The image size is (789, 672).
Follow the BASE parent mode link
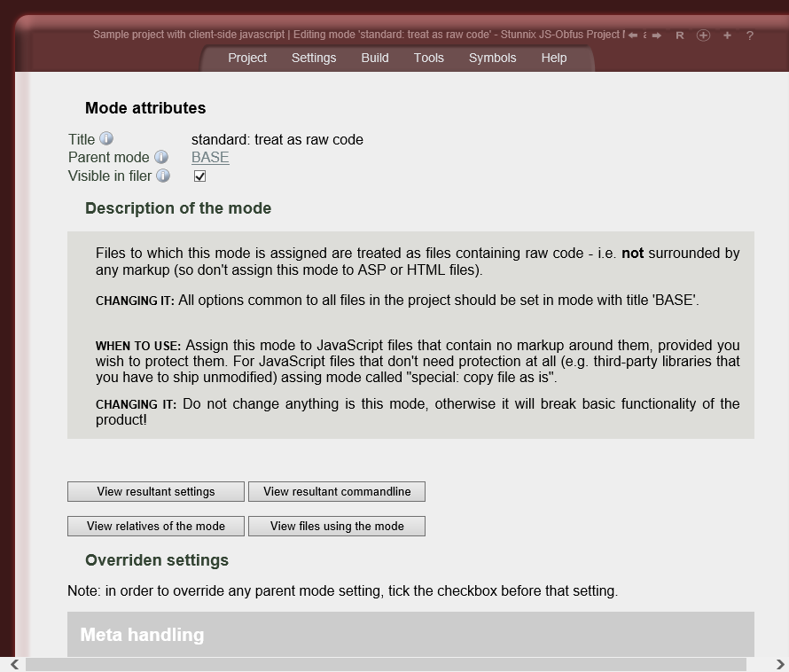point(210,157)
